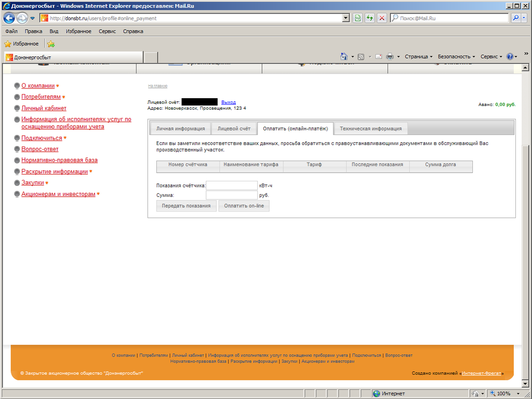Viewport: 532px width, 399px height.
Task: Open the Интернет-Фрегат link in the footer
Action: [482, 373]
